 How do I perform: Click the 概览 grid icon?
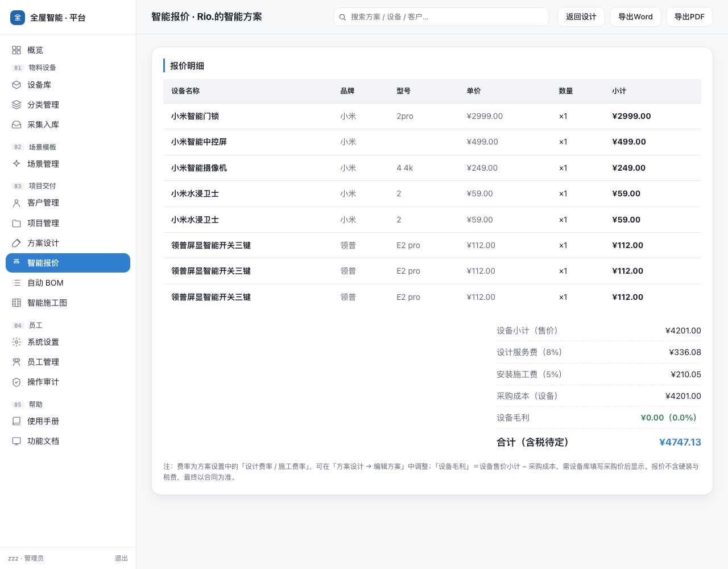(16, 50)
